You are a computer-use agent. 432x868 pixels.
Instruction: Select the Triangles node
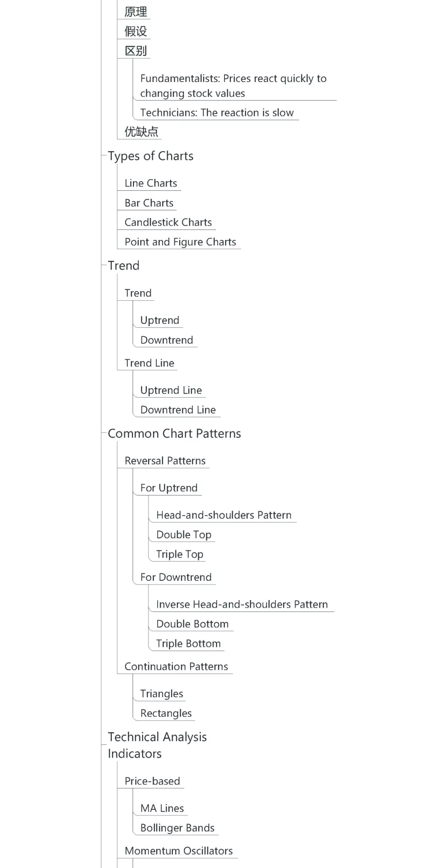pyautogui.click(x=162, y=694)
